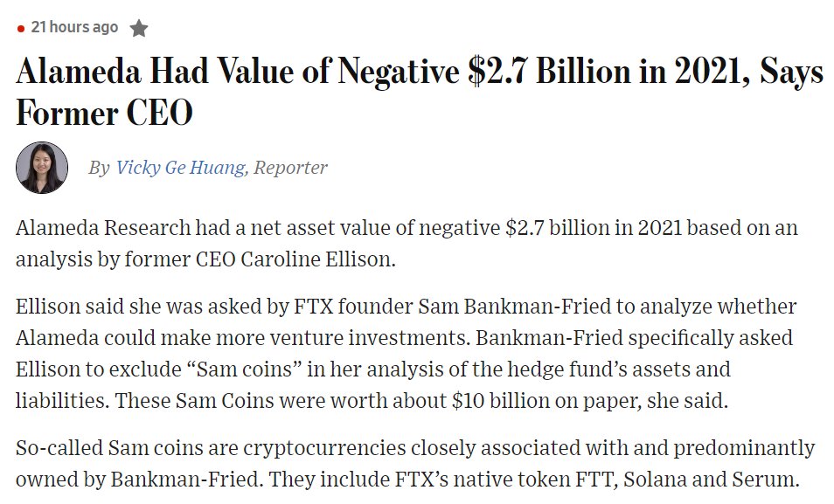Click "Former CEO" on the headline's second line
This screenshot has height=504, width=834.
coord(104,114)
